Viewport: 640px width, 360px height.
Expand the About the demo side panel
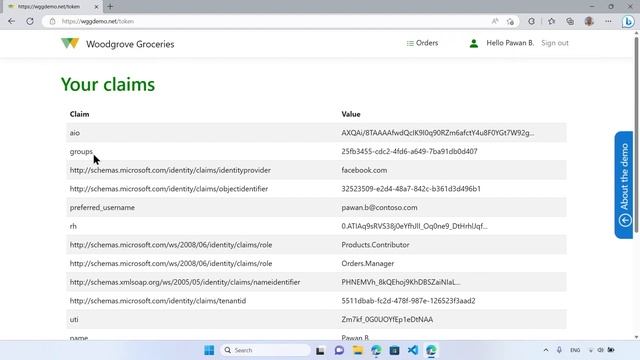point(624,184)
